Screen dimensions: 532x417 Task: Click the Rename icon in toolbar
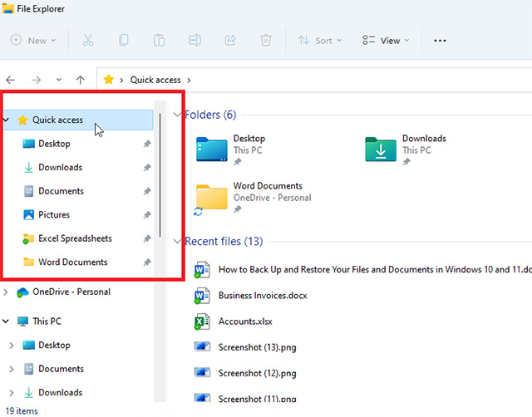point(195,40)
